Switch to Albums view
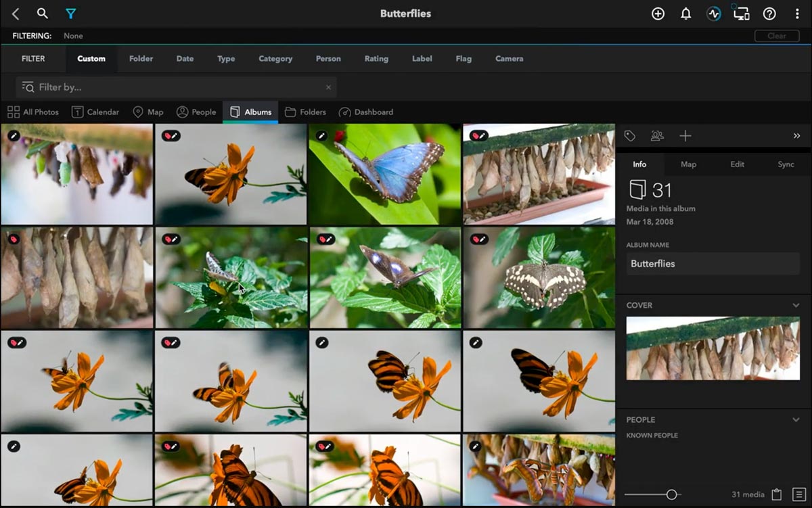Screen dimensions: 812x508 250,112
